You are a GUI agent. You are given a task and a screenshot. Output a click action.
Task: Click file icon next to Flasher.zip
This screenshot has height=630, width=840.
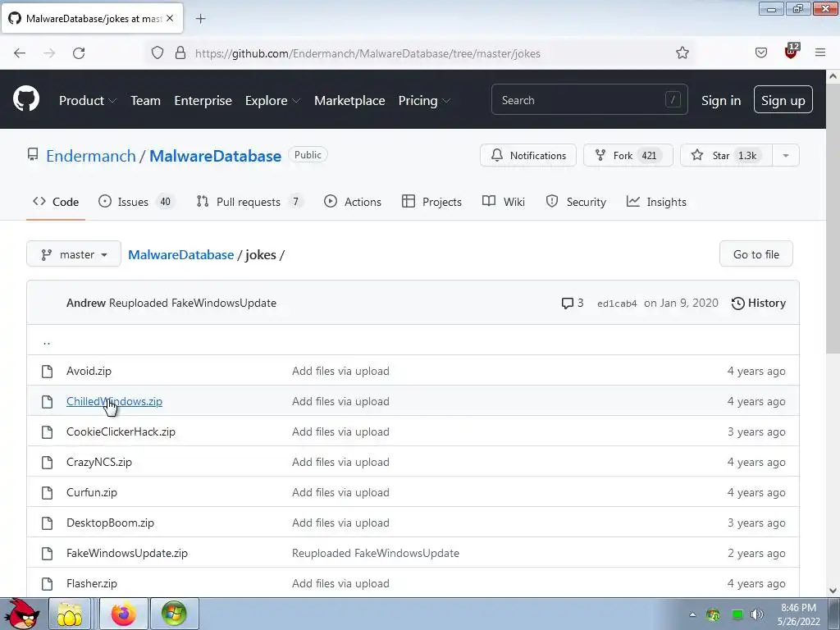pos(47,584)
